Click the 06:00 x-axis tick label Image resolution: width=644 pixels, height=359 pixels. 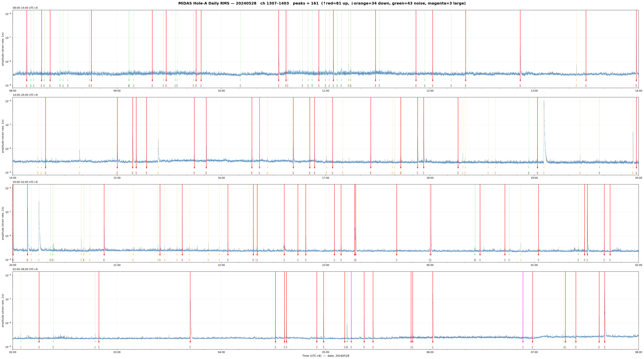click(x=430, y=352)
